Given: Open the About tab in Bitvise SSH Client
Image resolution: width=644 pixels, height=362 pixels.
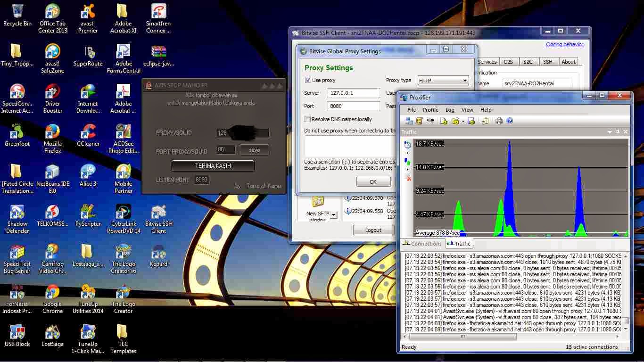Looking at the screenshot, I should coord(569,62).
